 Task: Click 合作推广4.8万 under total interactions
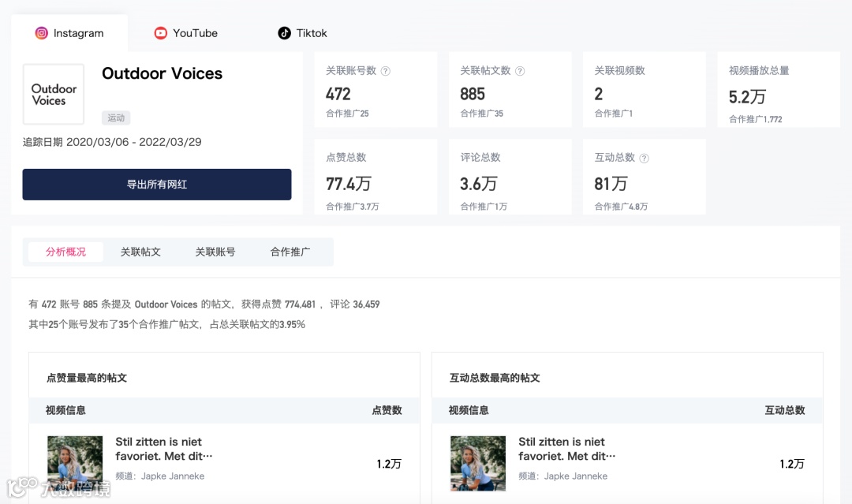[621, 207]
